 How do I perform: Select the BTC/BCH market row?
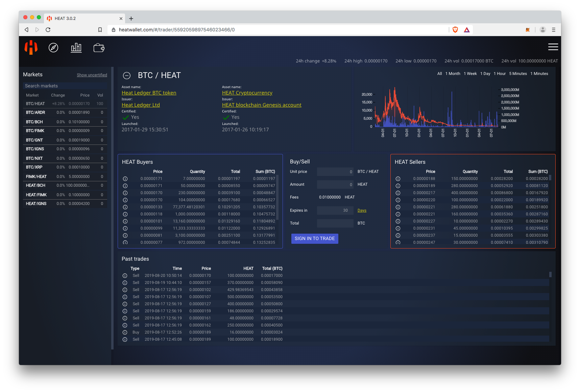pyautogui.click(x=65, y=122)
